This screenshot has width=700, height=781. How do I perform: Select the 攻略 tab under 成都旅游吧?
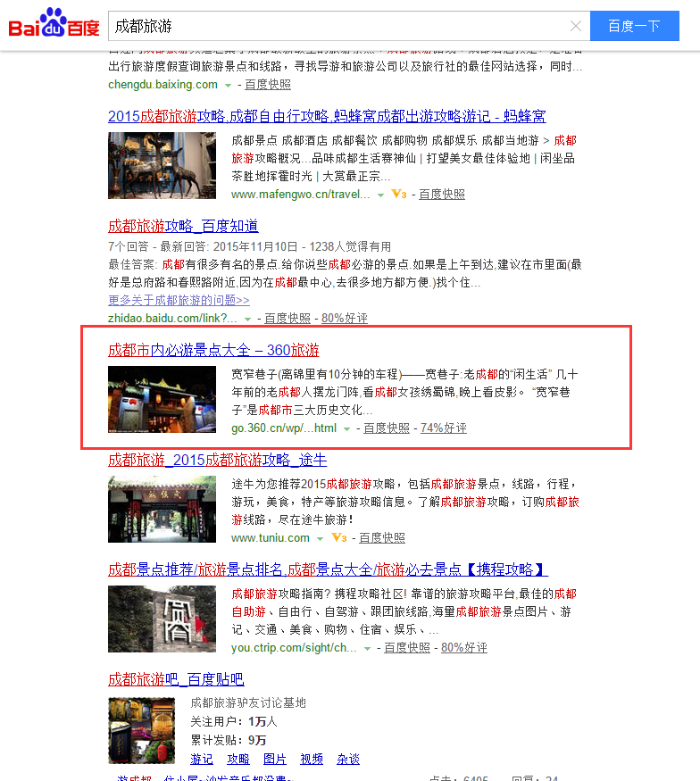[237, 759]
